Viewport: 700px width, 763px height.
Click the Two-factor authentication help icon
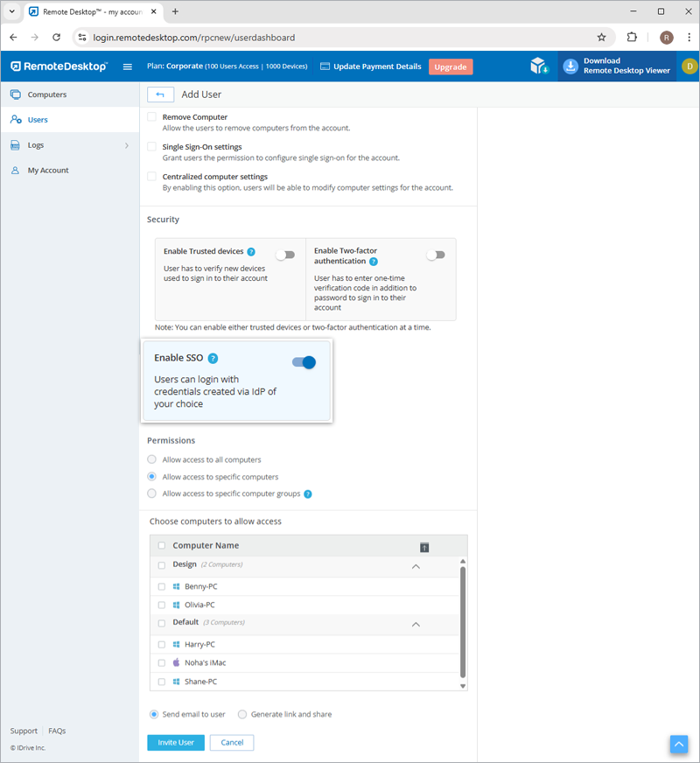click(x=374, y=262)
